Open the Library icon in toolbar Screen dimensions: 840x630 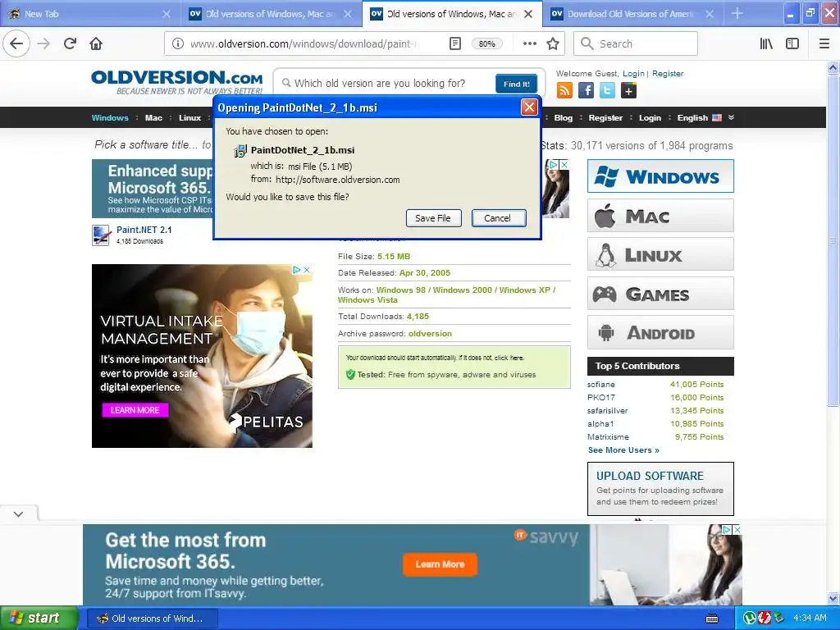pos(766,44)
